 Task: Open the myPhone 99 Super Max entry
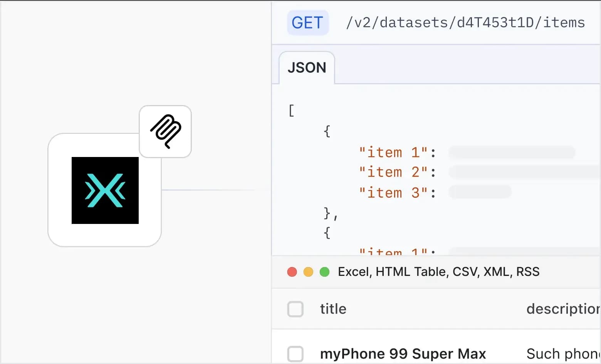point(403,354)
